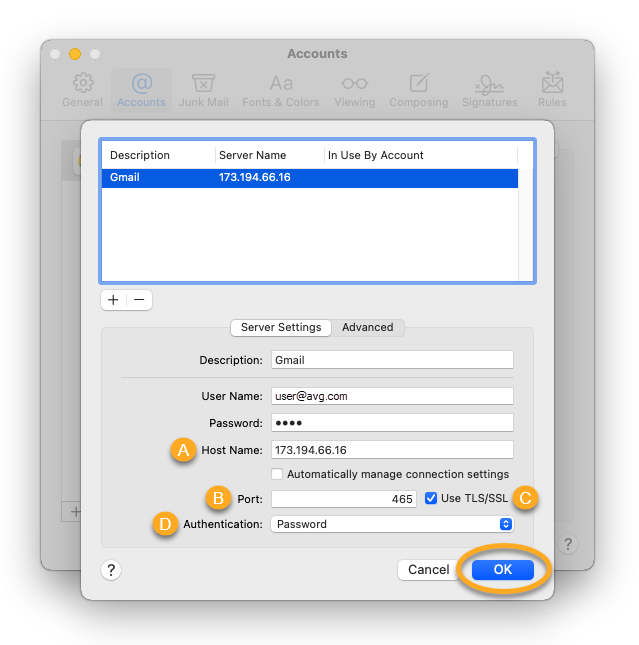Screen dimensions: 639x645
Task: Confirm the settings with OK
Action: (503, 569)
